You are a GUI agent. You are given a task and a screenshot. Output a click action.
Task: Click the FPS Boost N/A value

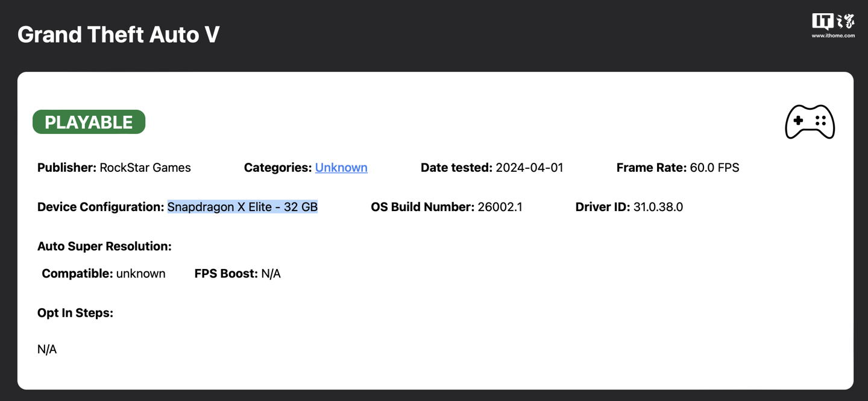click(x=271, y=274)
